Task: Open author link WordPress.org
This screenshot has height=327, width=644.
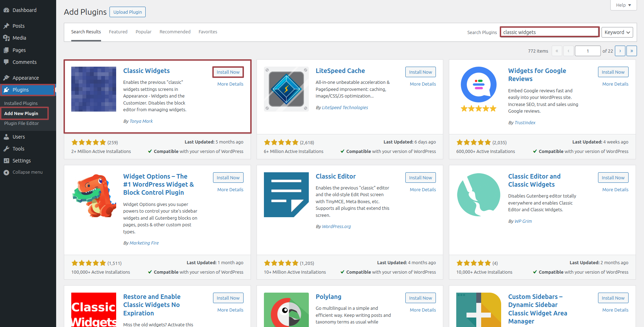Action: coord(336,227)
